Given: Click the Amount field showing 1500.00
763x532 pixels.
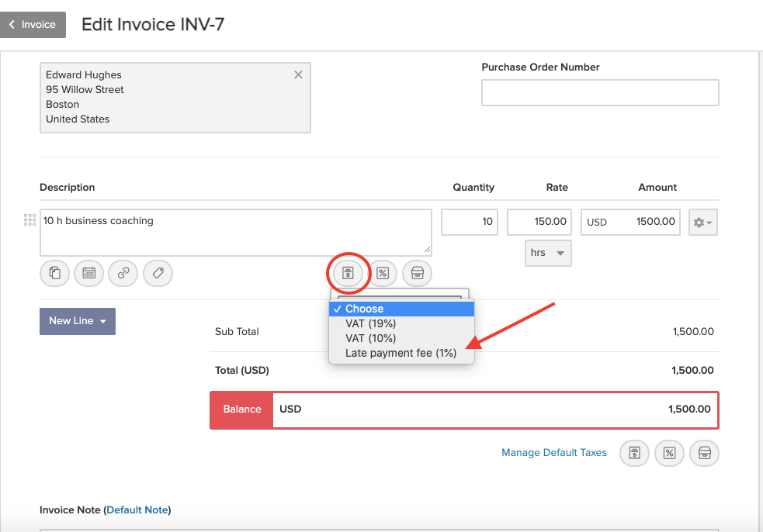Looking at the screenshot, I should pos(630,222).
